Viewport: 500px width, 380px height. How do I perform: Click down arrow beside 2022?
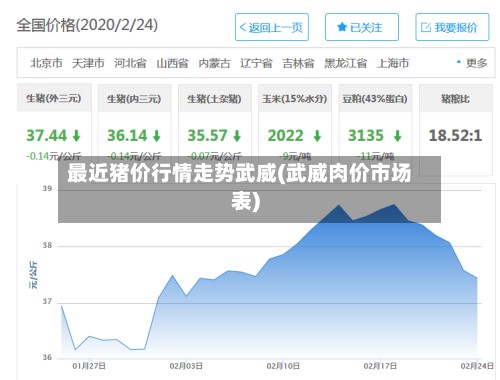tap(318, 136)
